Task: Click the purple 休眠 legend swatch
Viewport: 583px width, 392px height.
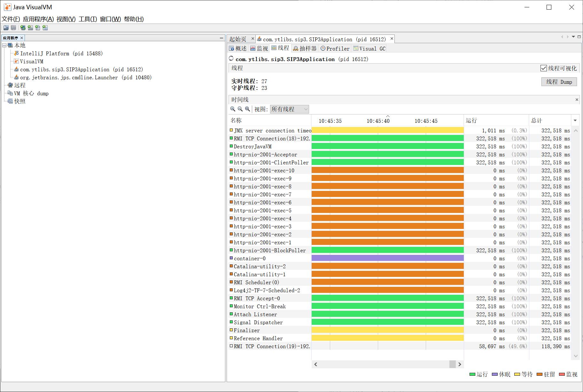Action: pyautogui.click(x=495, y=374)
